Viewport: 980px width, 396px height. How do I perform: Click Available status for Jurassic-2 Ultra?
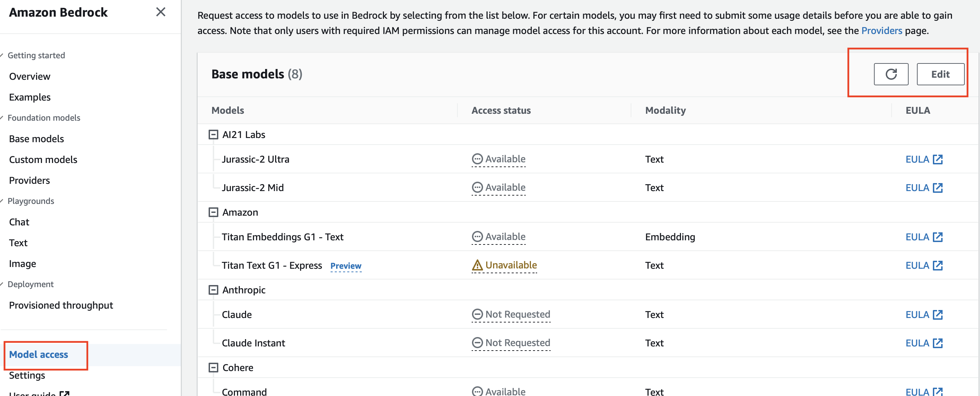[498, 159]
